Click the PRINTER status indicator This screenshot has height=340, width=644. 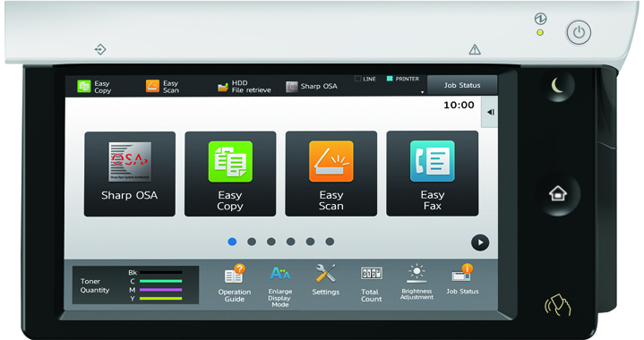403,79
